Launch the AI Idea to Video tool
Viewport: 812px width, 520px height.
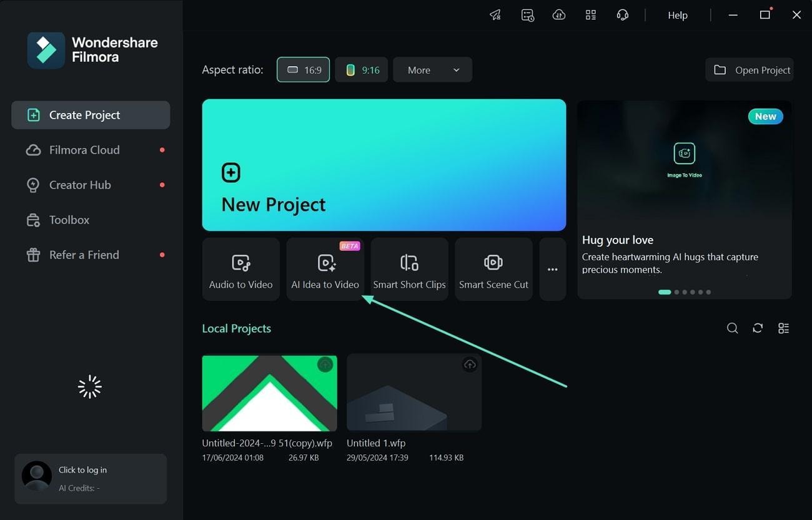coord(325,269)
